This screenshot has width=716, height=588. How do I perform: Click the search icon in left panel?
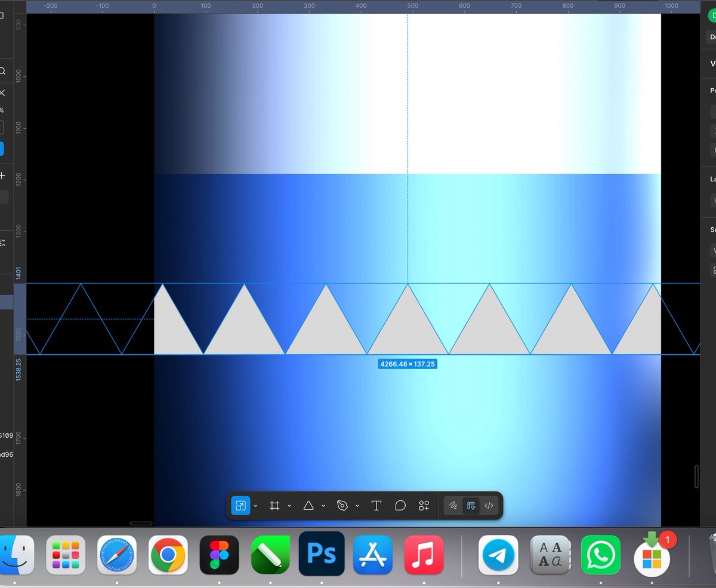(x=2, y=71)
